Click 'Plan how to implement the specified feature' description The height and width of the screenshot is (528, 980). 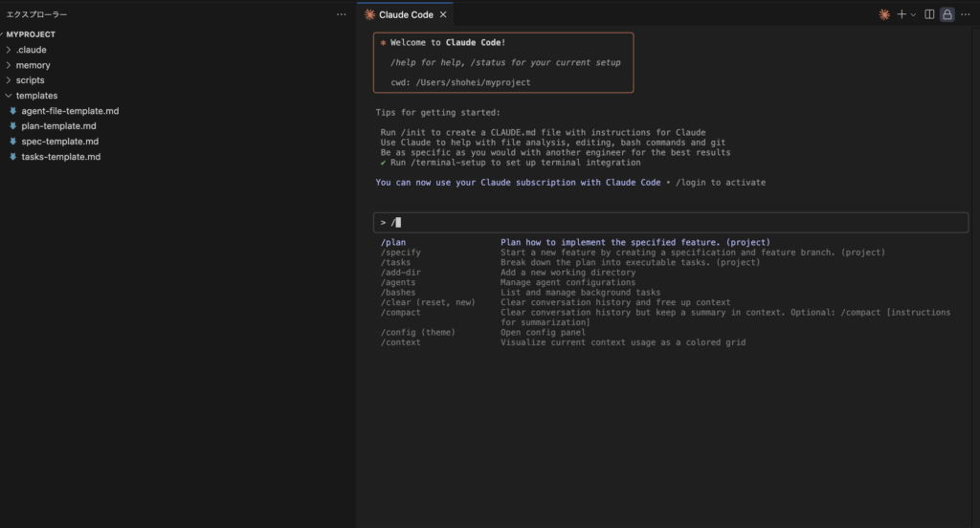point(635,242)
